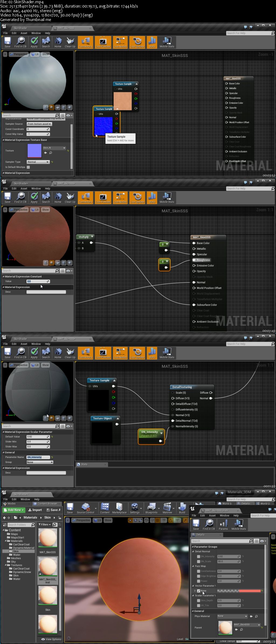This screenshot has width=276, height=644.
Task: Open the level editor Settings toolbar icon
Action: tap(135, 508)
